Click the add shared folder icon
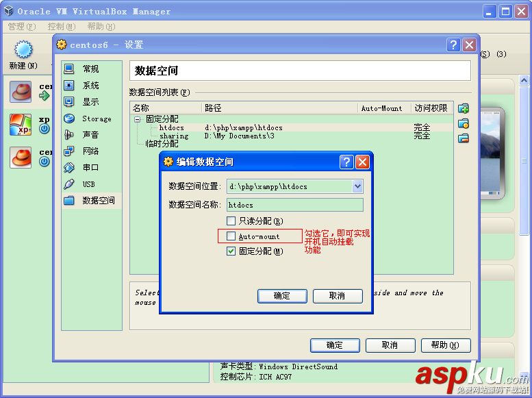 coord(464,109)
